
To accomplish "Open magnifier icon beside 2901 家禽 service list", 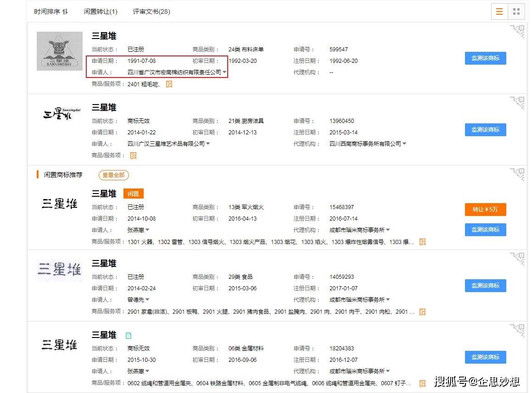I will pyautogui.click(x=422, y=311).
